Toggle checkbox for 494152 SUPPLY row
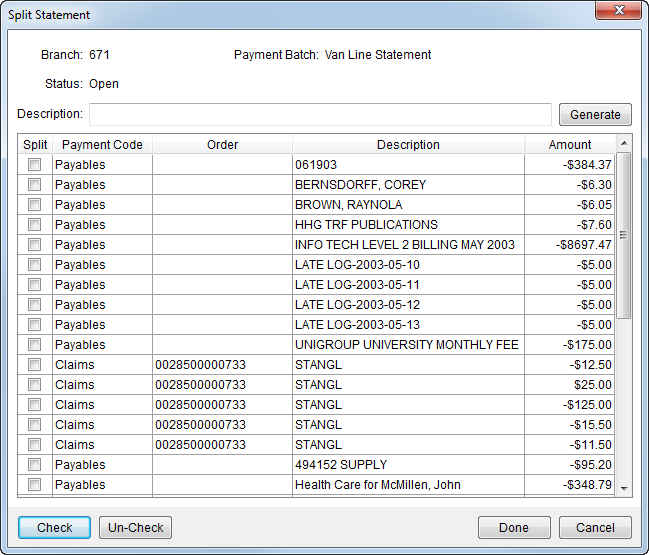Image resolution: width=649 pixels, height=555 pixels. 35,465
